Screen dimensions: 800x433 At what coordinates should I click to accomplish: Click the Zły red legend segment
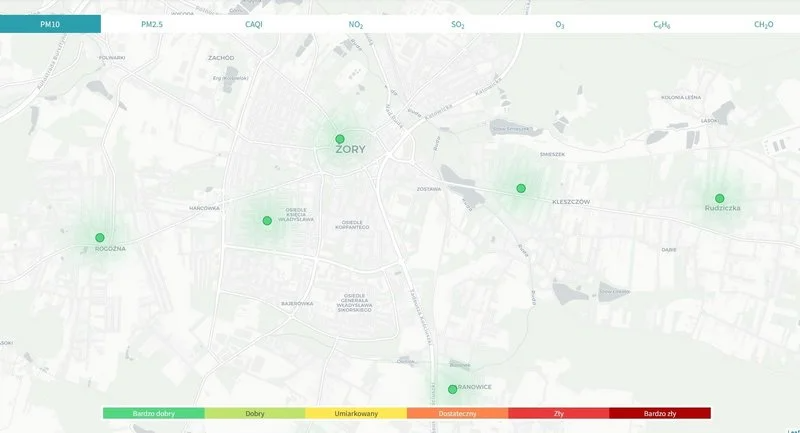pyautogui.click(x=559, y=413)
